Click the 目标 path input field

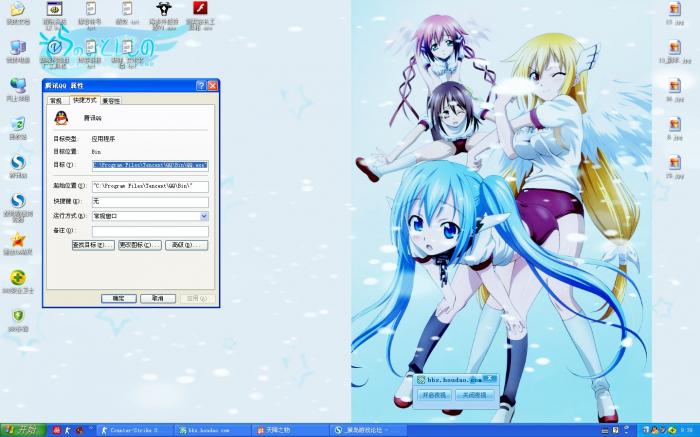[150, 165]
